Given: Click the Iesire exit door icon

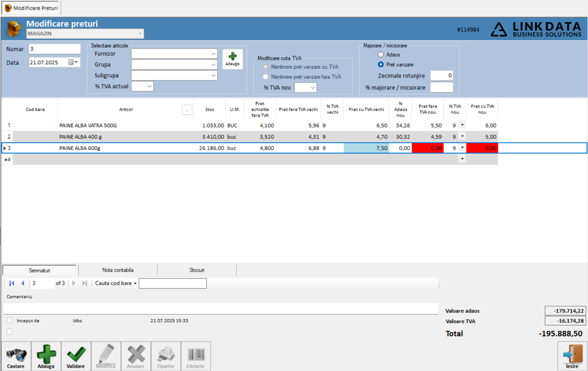Looking at the screenshot, I should 572,356.
